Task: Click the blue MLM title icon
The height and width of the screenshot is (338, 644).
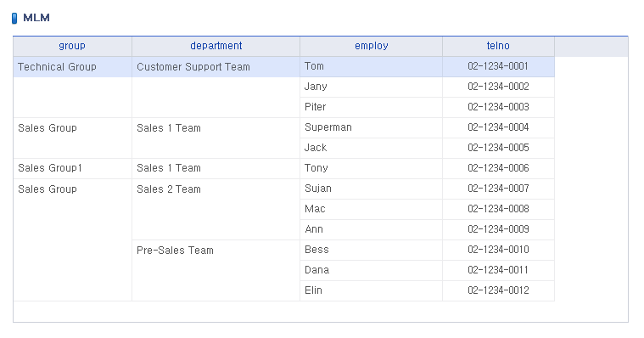Action: tap(14, 18)
